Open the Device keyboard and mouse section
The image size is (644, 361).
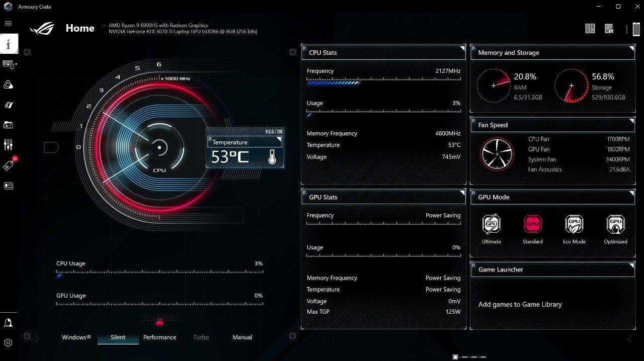click(9, 64)
